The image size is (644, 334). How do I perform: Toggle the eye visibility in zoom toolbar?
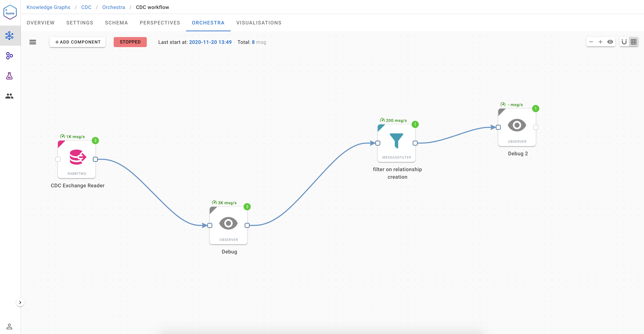tap(610, 42)
